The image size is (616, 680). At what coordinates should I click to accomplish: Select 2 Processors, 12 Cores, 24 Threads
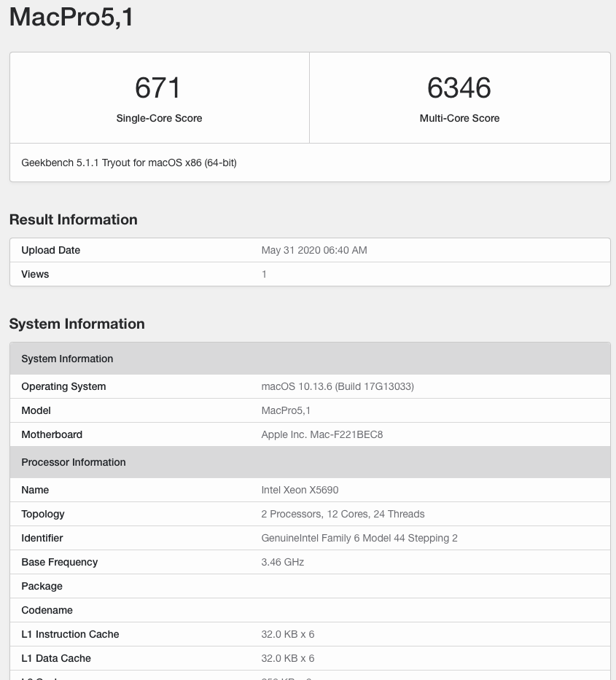click(343, 514)
